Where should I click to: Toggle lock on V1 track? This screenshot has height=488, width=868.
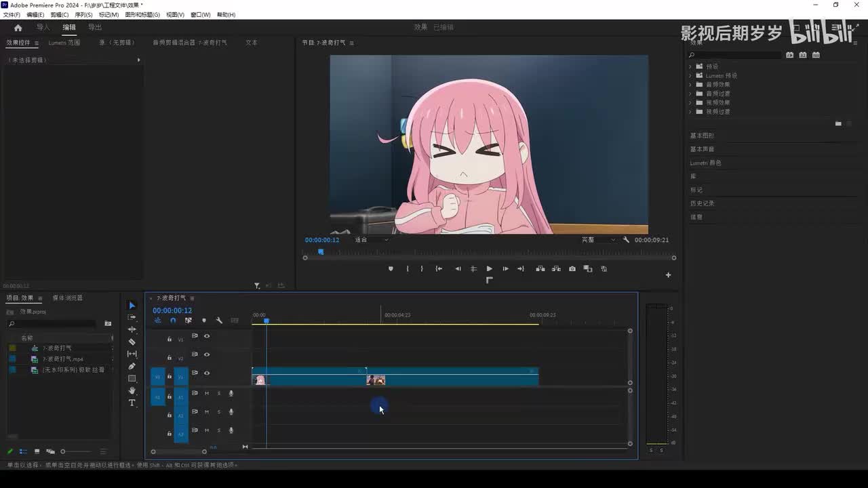[x=170, y=376]
